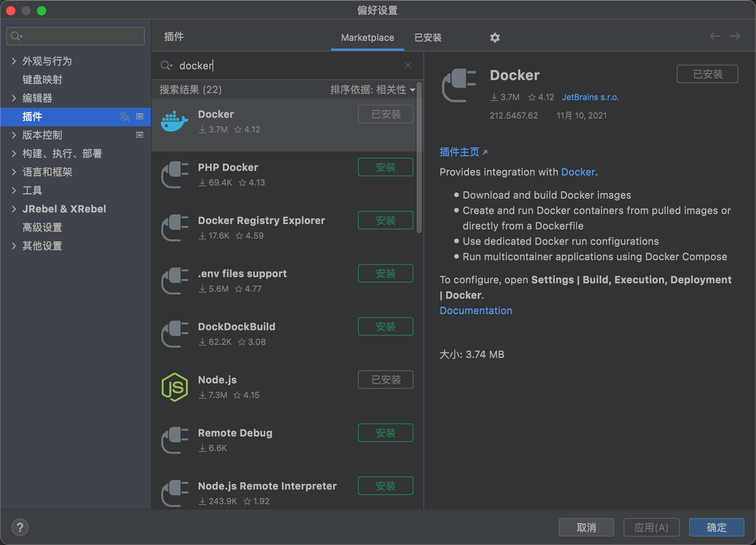Select the Remote Debug plugin title
Screen dimensions: 756x545
tap(235, 433)
